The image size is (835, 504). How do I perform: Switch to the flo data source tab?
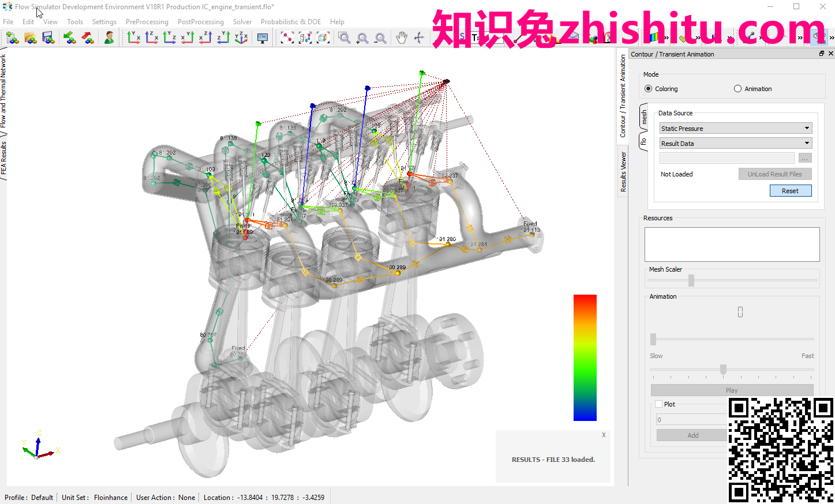(644, 141)
